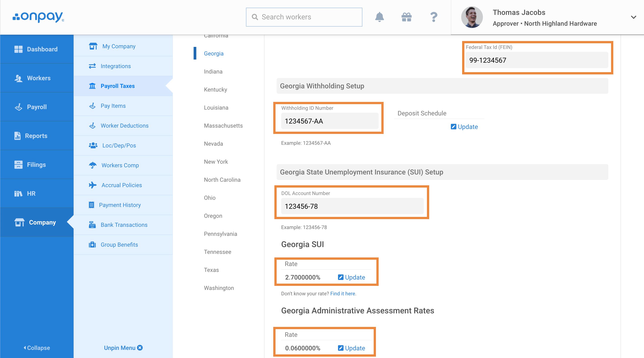Click the Dashboard grid icon
644x358 pixels.
pos(18,49)
